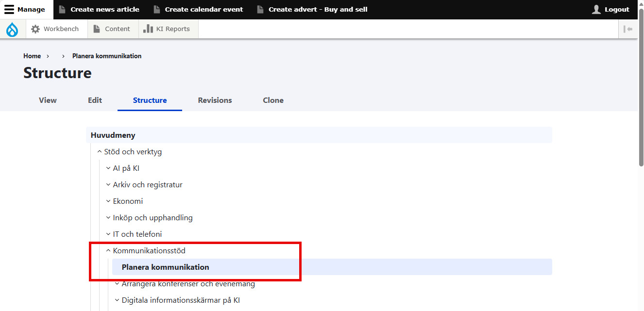Click the Logout user icon
Viewport: 644px width, 311px height.
click(x=596, y=10)
